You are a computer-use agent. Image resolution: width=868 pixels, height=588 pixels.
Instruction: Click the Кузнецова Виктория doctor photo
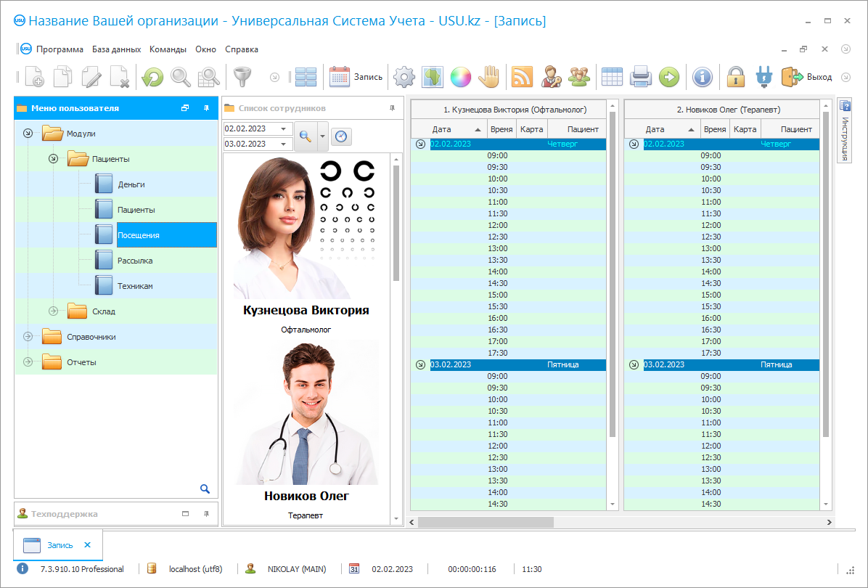click(x=305, y=229)
